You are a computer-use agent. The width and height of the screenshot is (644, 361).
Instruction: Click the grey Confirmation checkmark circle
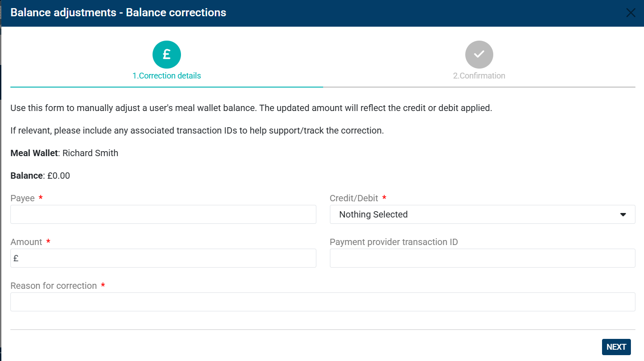(479, 55)
